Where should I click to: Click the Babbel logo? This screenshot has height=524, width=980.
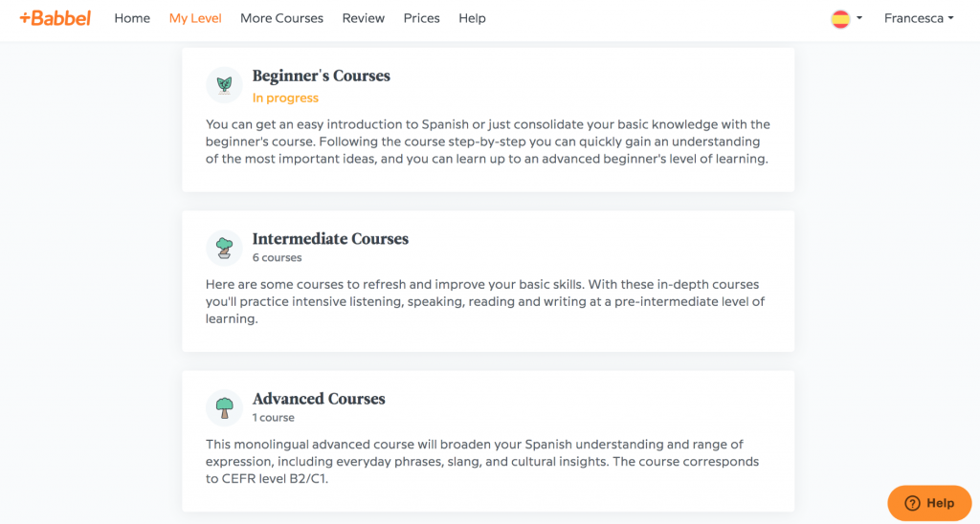56,18
